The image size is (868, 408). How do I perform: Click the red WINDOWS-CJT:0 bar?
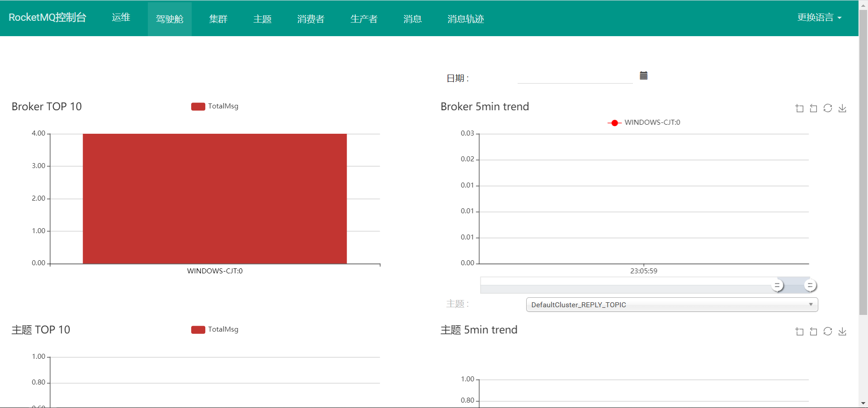215,198
